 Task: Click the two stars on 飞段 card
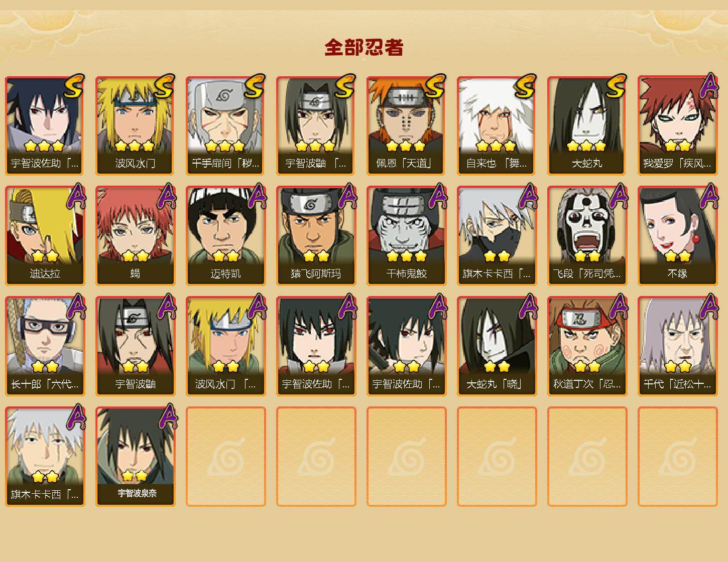(x=587, y=256)
